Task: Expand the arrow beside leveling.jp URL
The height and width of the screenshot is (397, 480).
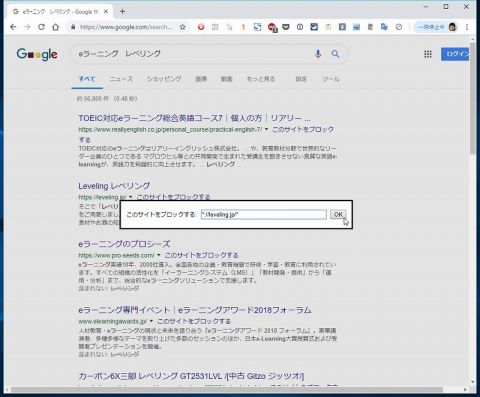Action: tap(130, 197)
